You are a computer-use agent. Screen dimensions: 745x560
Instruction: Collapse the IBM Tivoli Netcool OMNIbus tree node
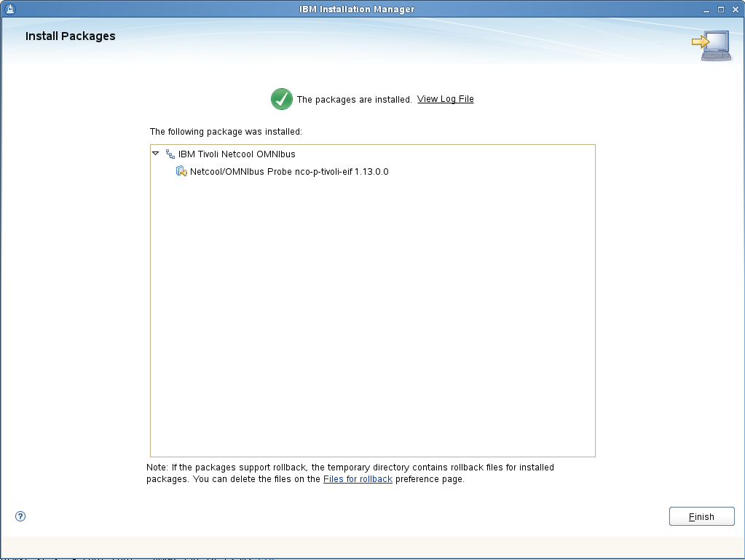point(155,154)
